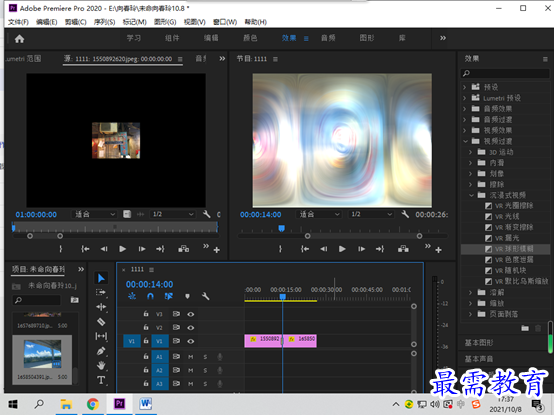The height and width of the screenshot is (415, 554).
Task: Expand the 预设 effects folder
Action: coord(465,87)
